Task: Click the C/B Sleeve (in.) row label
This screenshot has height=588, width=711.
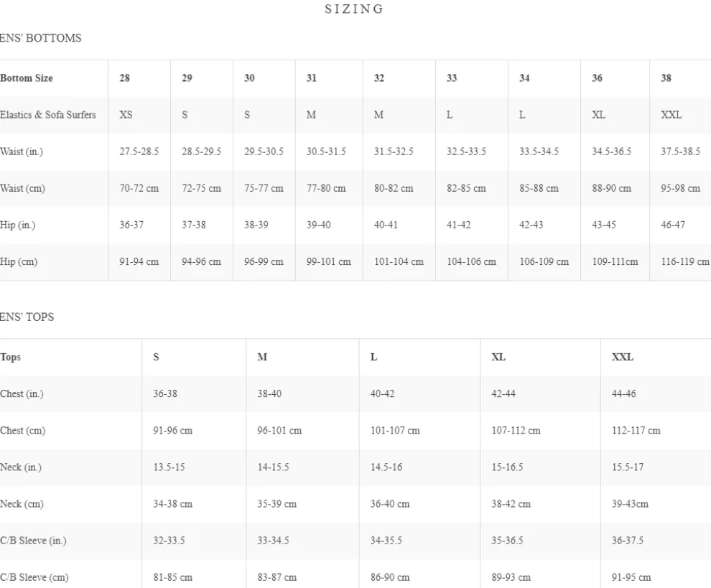Action: 33,541
